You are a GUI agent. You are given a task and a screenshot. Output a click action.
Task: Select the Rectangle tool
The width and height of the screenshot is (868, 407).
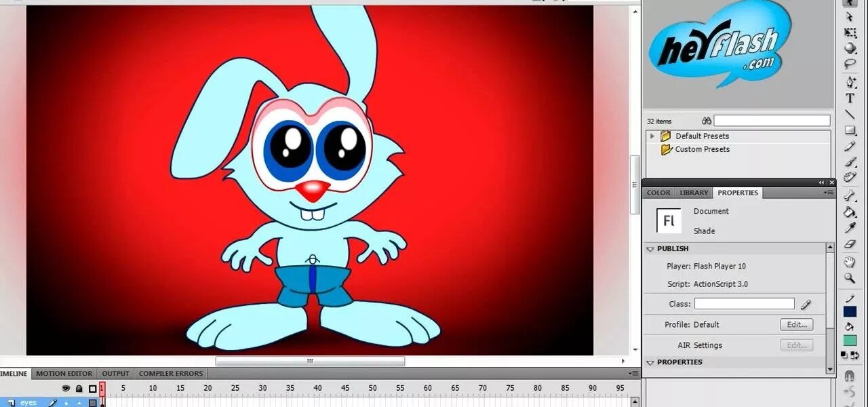tap(850, 130)
